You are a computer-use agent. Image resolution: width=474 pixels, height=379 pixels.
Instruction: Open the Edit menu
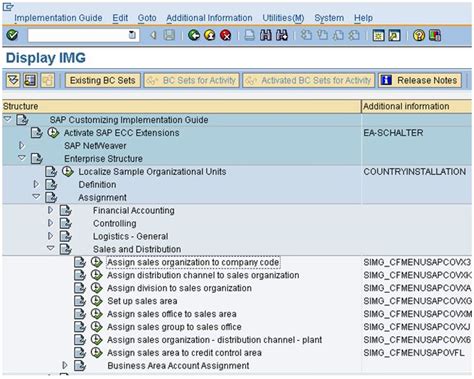(x=120, y=18)
